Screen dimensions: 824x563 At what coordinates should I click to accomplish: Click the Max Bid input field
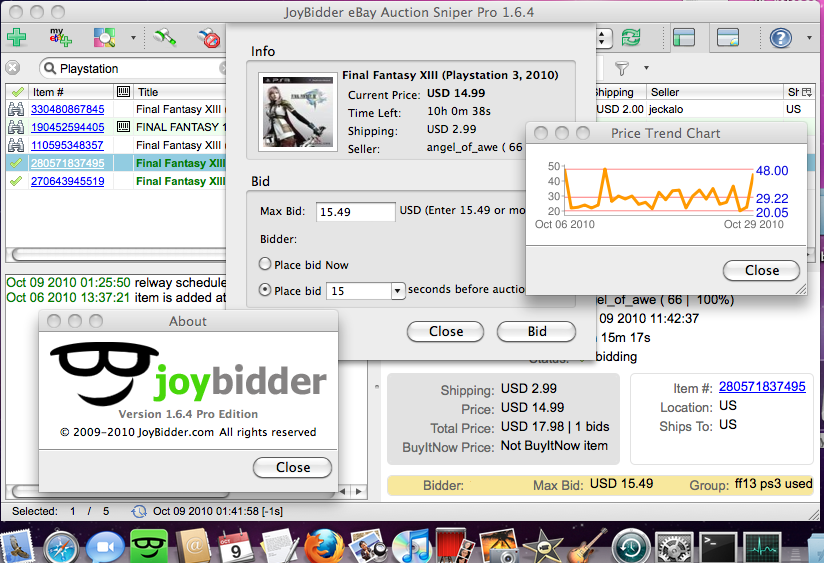coord(356,212)
